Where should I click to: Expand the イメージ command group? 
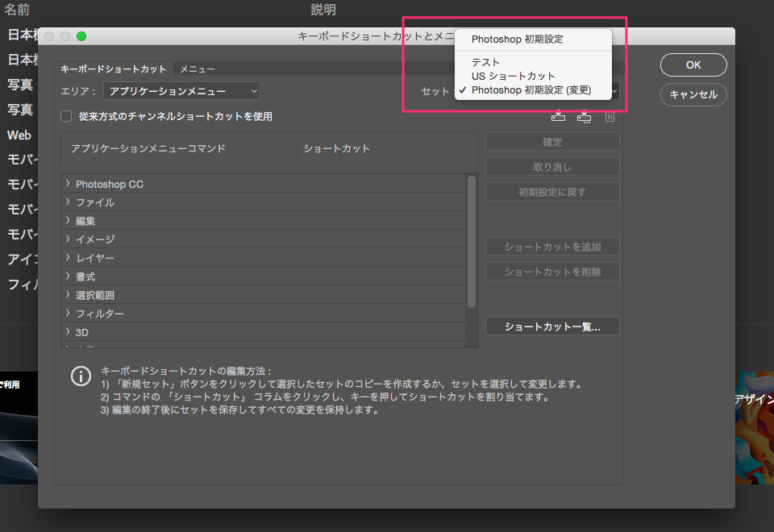coord(68,239)
